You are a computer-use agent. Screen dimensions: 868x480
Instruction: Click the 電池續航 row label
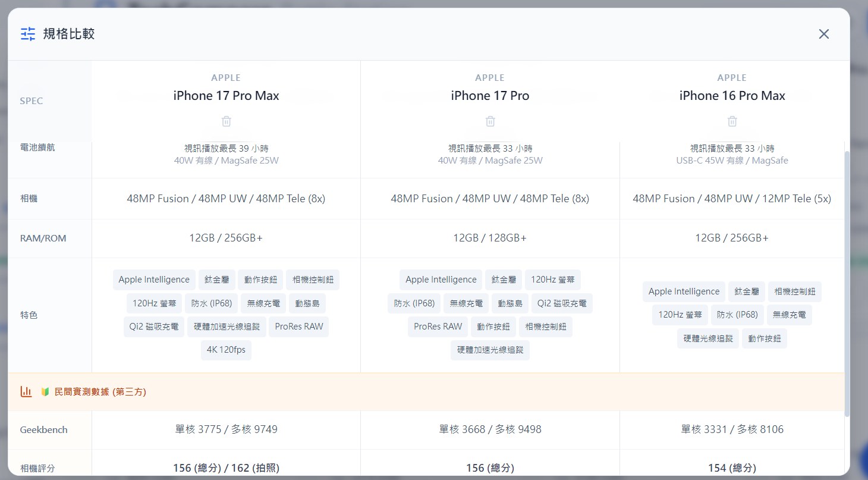click(37, 148)
